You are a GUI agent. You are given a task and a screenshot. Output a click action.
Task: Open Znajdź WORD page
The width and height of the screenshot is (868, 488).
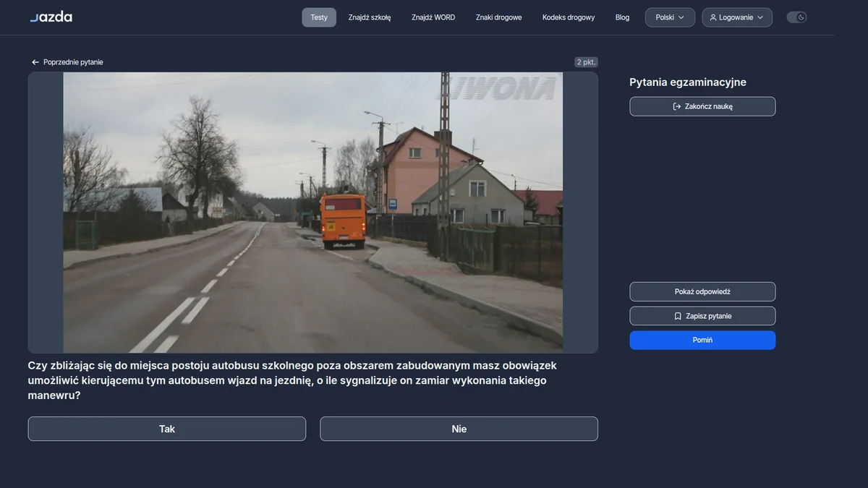pyautogui.click(x=433, y=17)
